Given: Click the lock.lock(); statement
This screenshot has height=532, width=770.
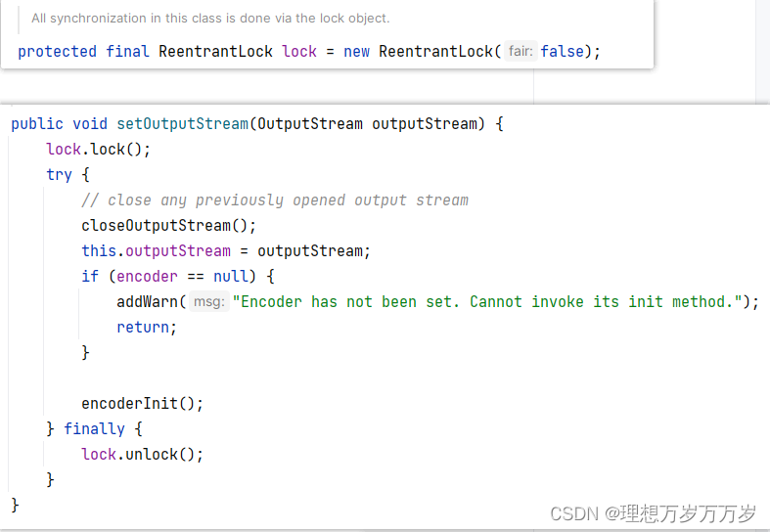Looking at the screenshot, I should [98, 149].
